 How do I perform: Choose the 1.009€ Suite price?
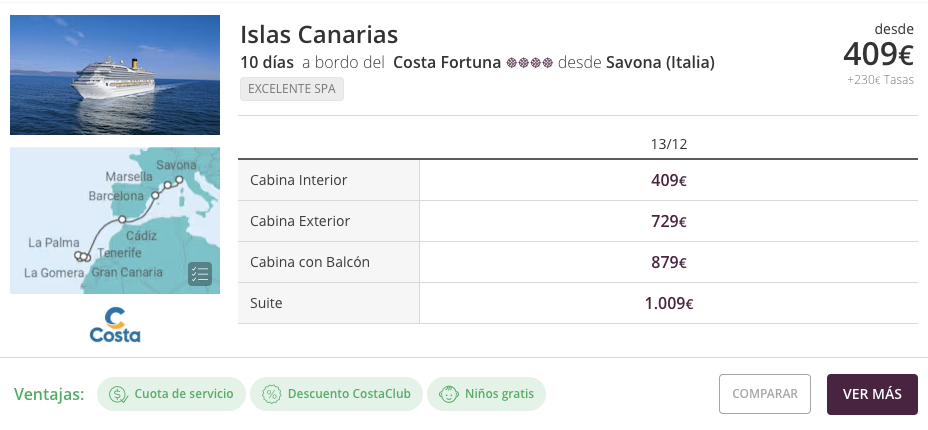point(668,303)
